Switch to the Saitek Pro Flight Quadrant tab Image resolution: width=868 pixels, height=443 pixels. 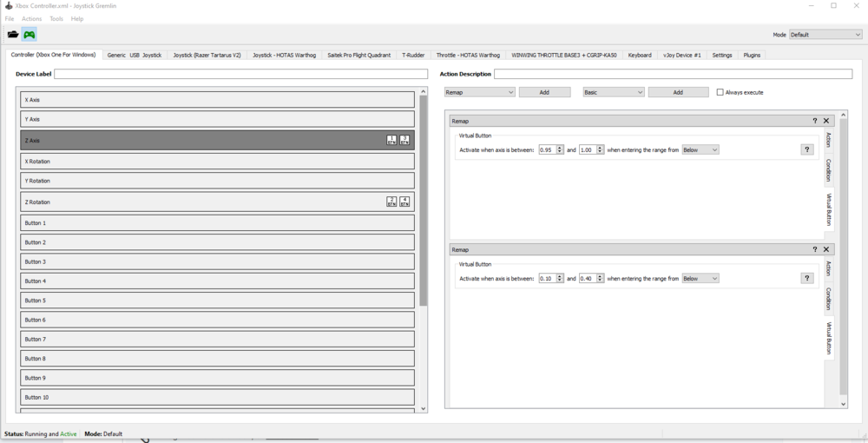pos(358,56)
